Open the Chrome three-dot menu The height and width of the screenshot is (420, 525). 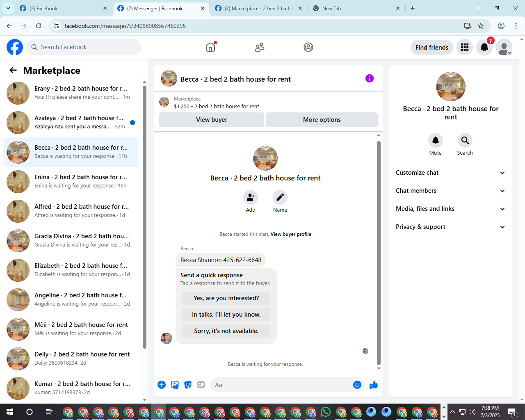point(516,26)
